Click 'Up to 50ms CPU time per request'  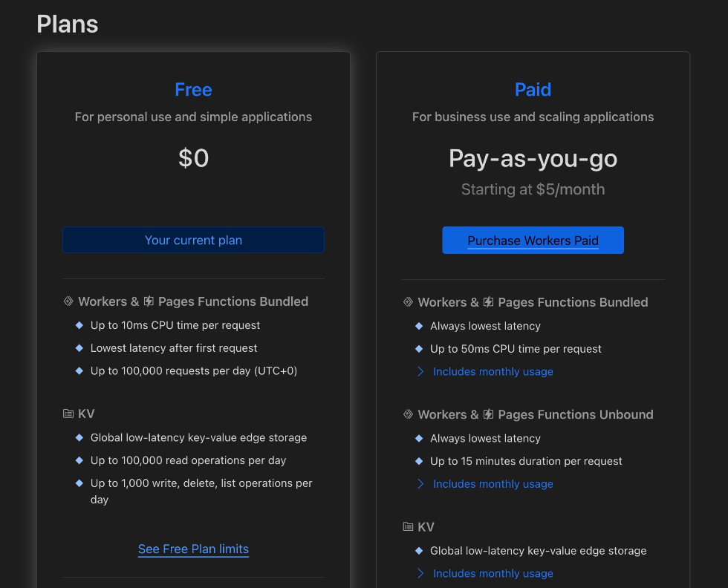coord(516,349)
